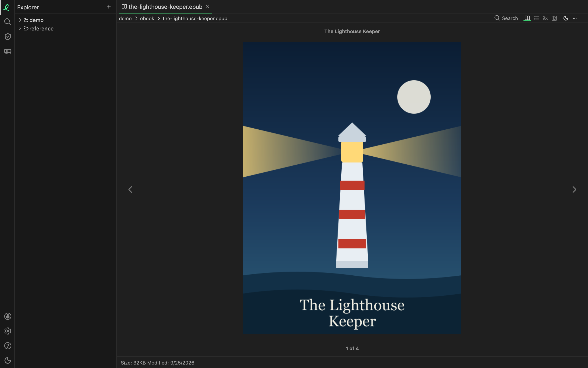Add new item with Explorer plus icon

(x=109, y=7)
